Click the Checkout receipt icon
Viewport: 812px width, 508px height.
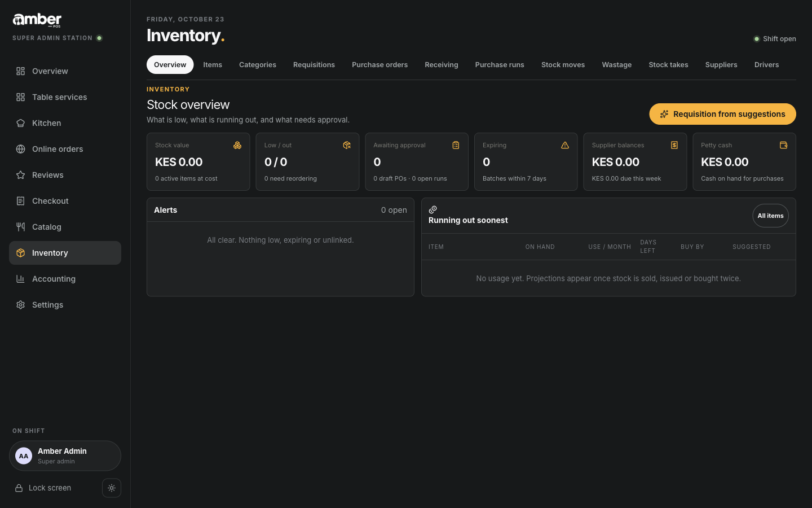pos(20,201)
